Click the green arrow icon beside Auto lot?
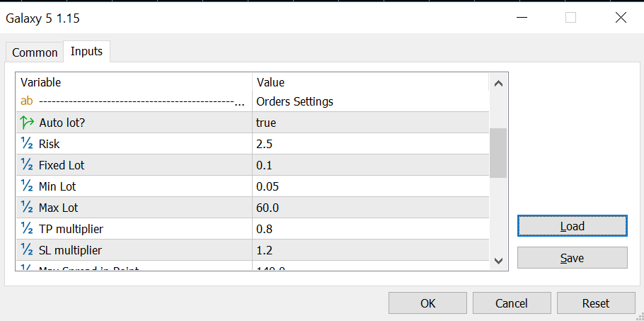 click(27, 123)
